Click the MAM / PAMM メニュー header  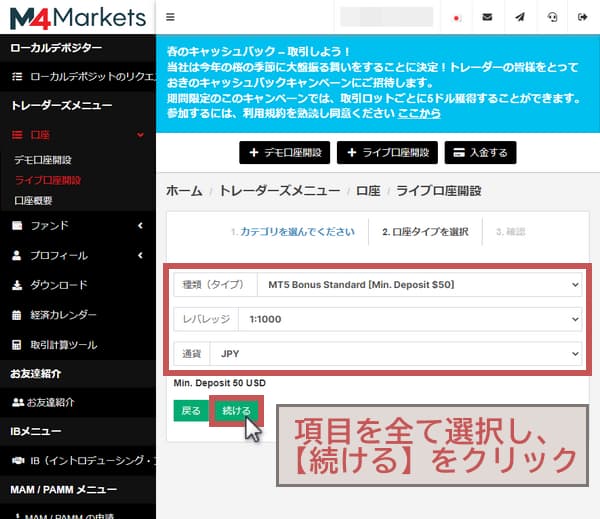click(64, 490)
